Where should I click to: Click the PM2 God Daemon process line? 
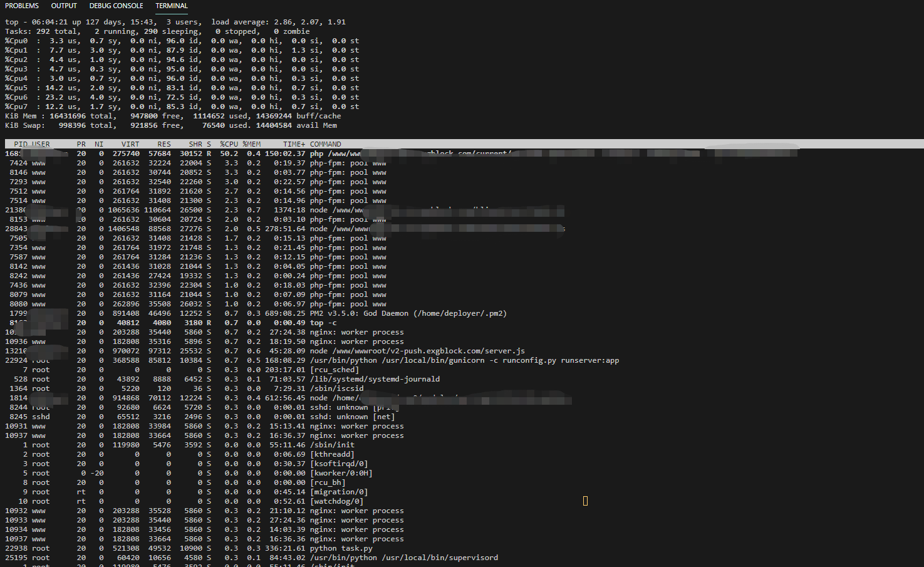[256, 313]
